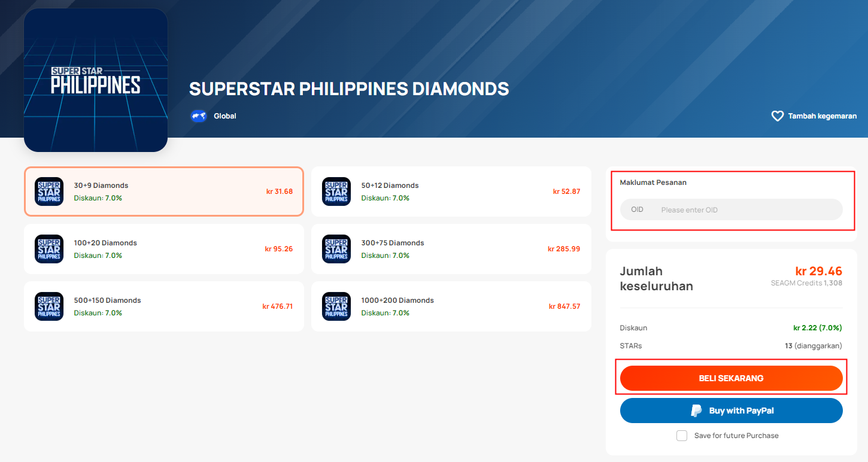Open the SuperStar Philippines game thumbnail
Screen dimensions: 868x462
[96, 80]
